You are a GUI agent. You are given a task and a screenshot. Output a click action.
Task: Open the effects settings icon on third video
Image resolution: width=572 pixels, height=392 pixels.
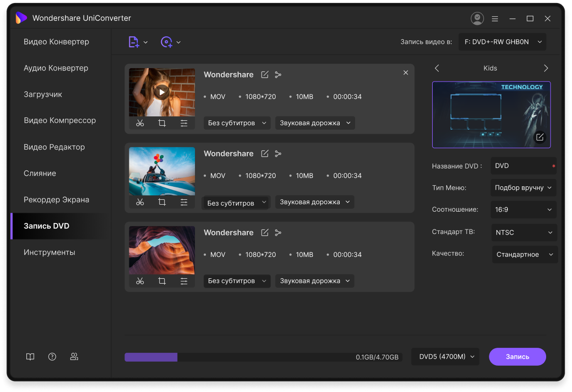[x=184, y=281]
